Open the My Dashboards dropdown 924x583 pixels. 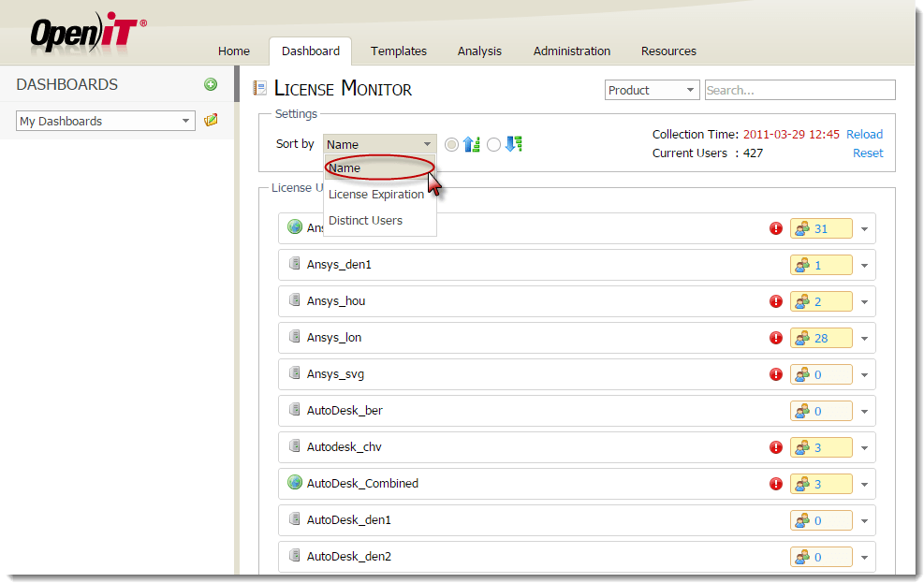[x=106, y=121]
